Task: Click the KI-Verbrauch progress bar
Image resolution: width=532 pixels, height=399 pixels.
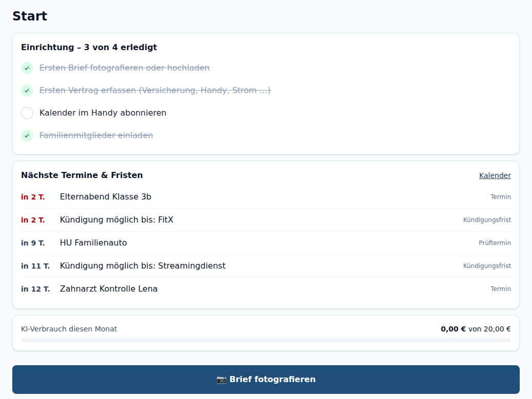Action: [x=266, y=340]
